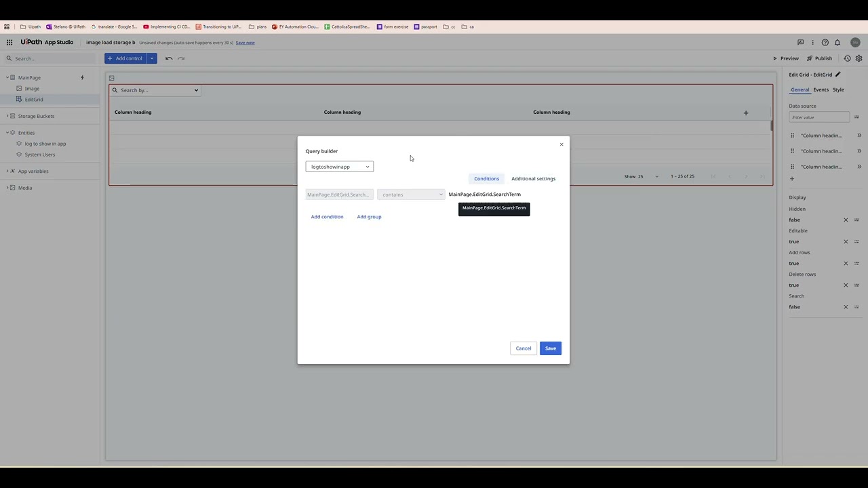Click the plus icon to add grid column in properties
Screen dimensions: 868x488
[792, 179]
